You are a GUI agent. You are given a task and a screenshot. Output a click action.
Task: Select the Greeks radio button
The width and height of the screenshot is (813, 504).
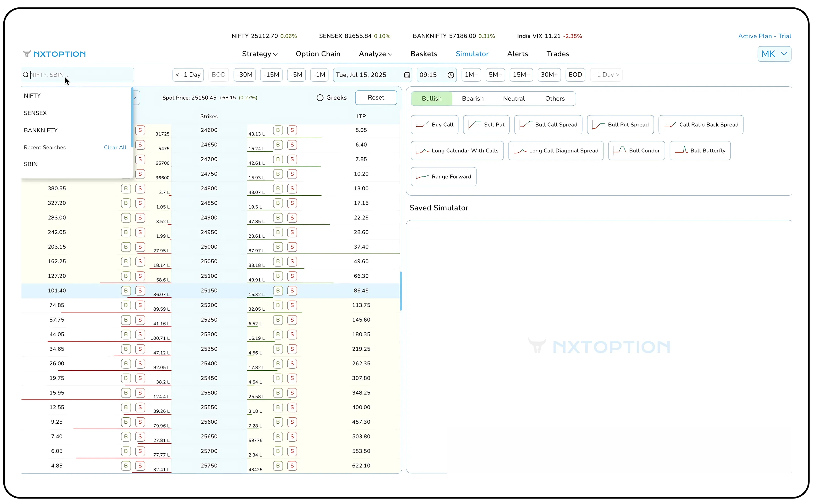(320, 97)
